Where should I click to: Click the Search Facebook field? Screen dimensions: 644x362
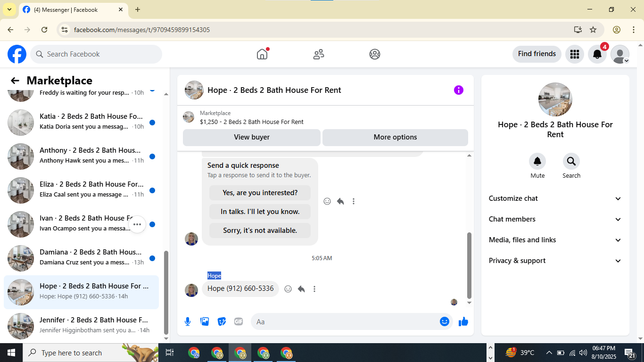tap(96, 54)
